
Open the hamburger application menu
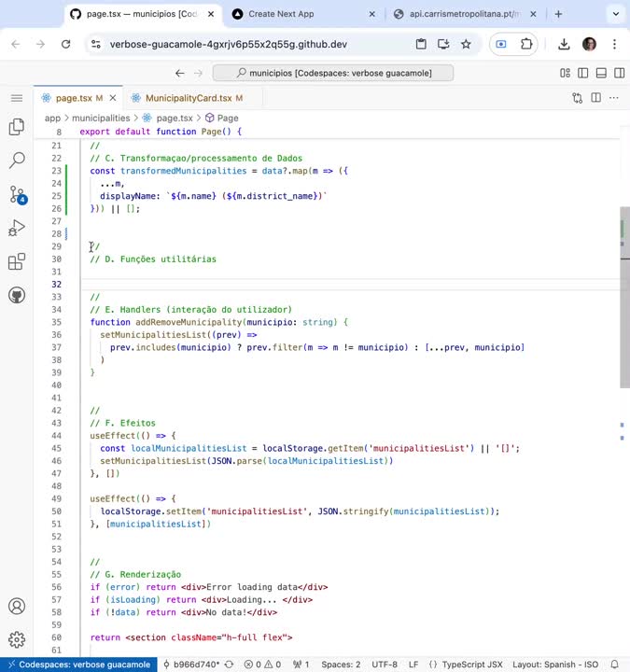(x=17, y=98)
